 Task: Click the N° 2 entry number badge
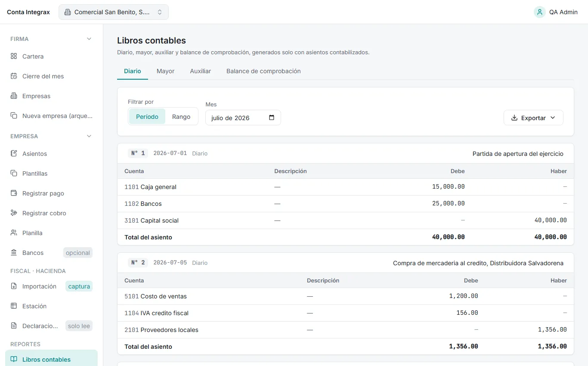[x=138, y=263]
